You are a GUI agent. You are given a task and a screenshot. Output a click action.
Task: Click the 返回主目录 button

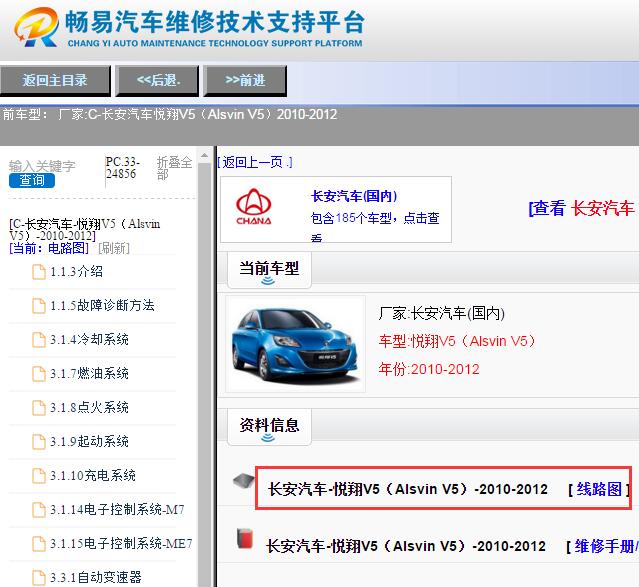coord(55,80)
